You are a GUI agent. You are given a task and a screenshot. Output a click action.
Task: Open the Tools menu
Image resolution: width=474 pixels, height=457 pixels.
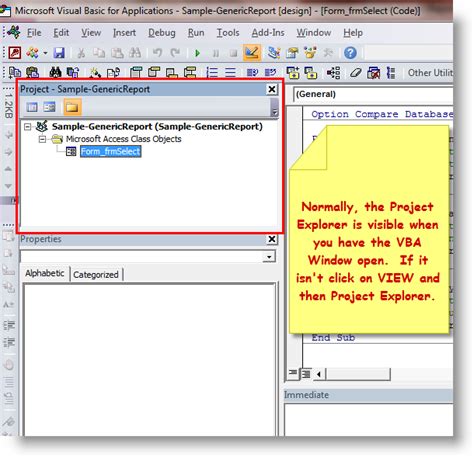228,33
